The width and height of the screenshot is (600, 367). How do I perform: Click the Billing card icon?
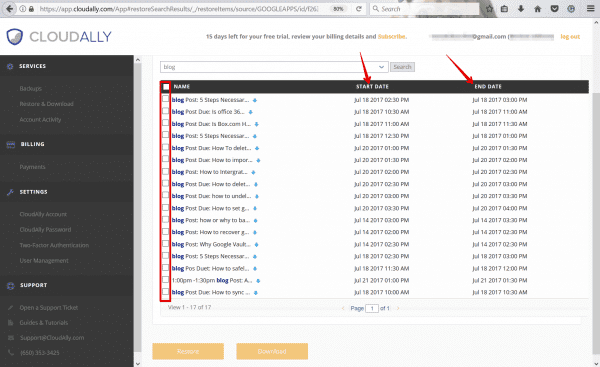[x=11, y=144]
